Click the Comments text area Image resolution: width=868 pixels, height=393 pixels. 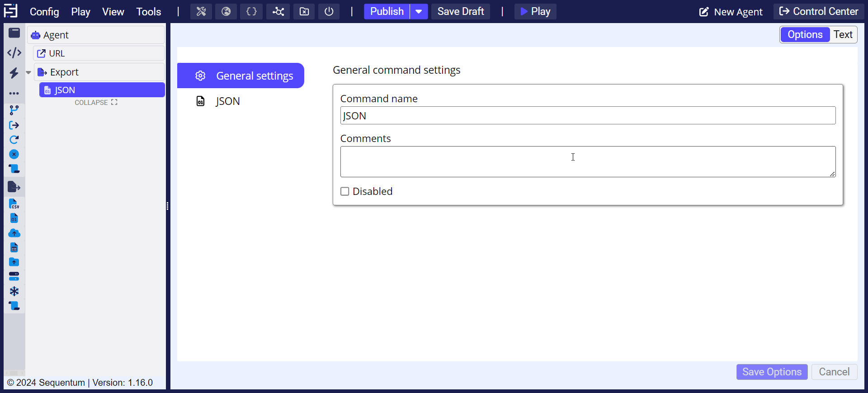[588, 161]
